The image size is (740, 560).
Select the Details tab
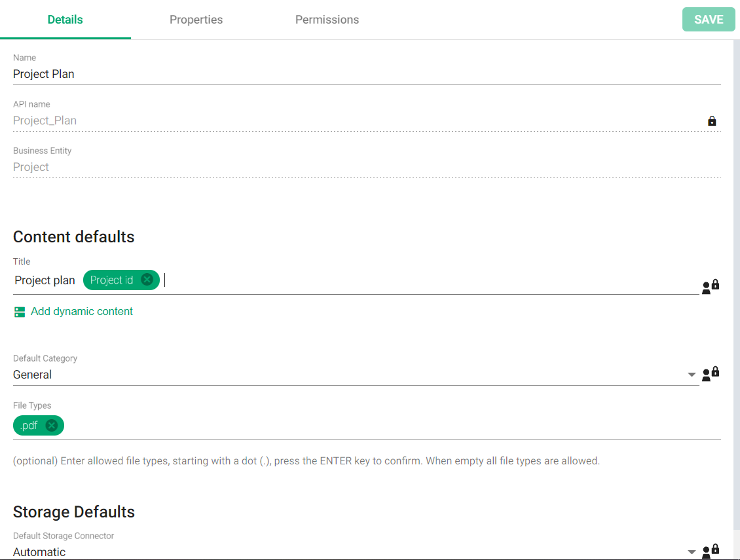pyautogui.click(x=65, y=20)
